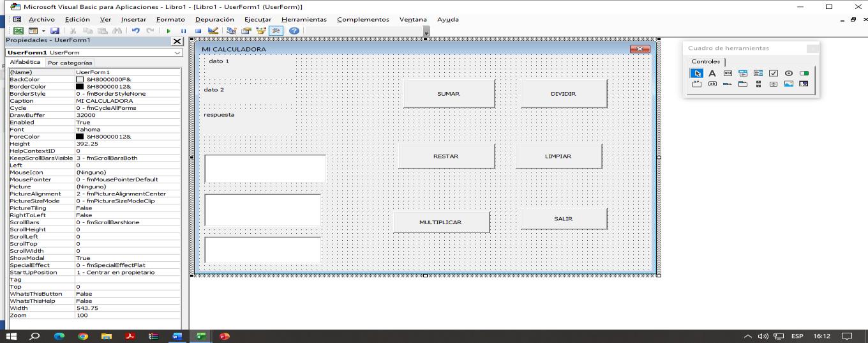Select the Label control in the toolbox
The width and height of the screenshot is (868, 343).
(712, 73)
